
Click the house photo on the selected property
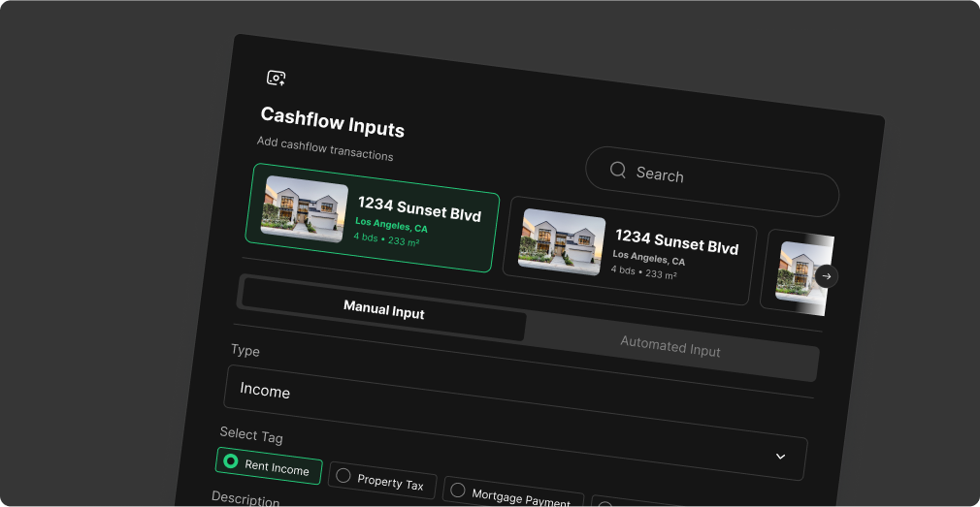click(x=305, y=208)
